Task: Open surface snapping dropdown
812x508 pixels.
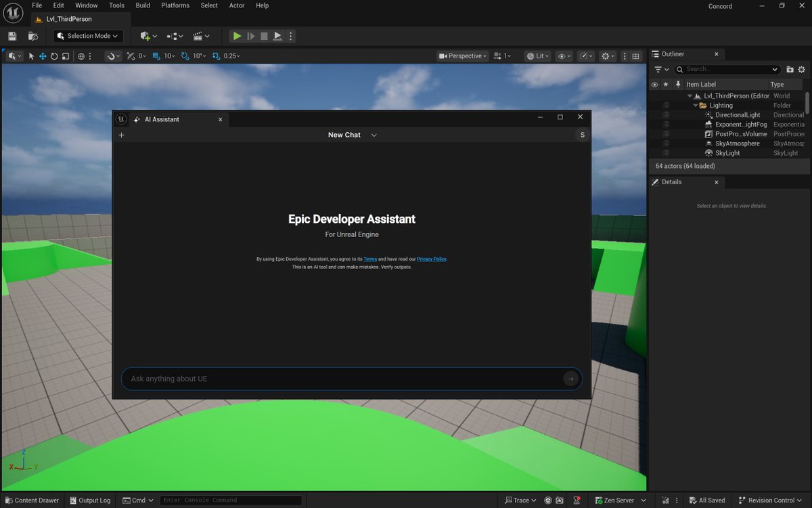Action: tap(113, 56)
